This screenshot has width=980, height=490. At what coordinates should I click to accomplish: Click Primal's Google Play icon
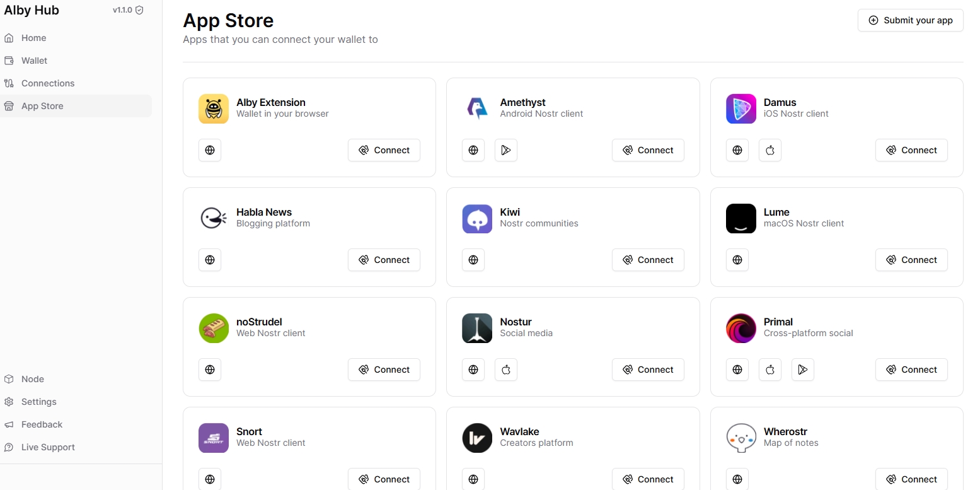coord(802,370)
